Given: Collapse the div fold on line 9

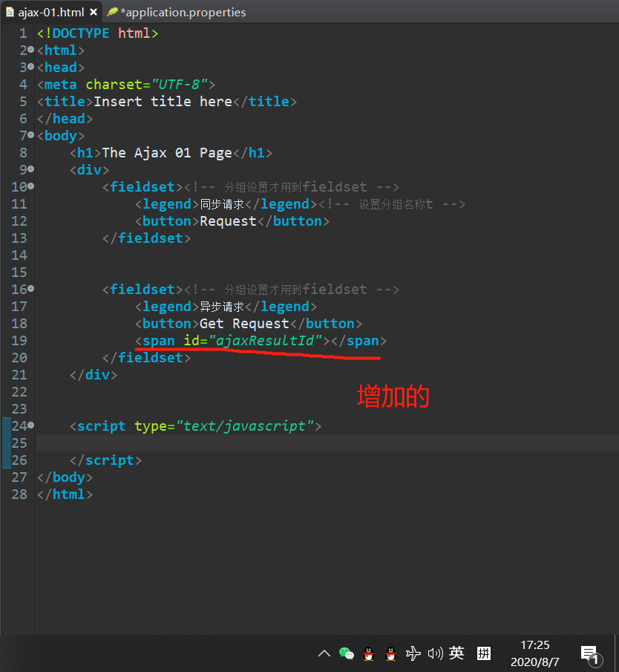Looking at the screenshot, I should [31, 169].
